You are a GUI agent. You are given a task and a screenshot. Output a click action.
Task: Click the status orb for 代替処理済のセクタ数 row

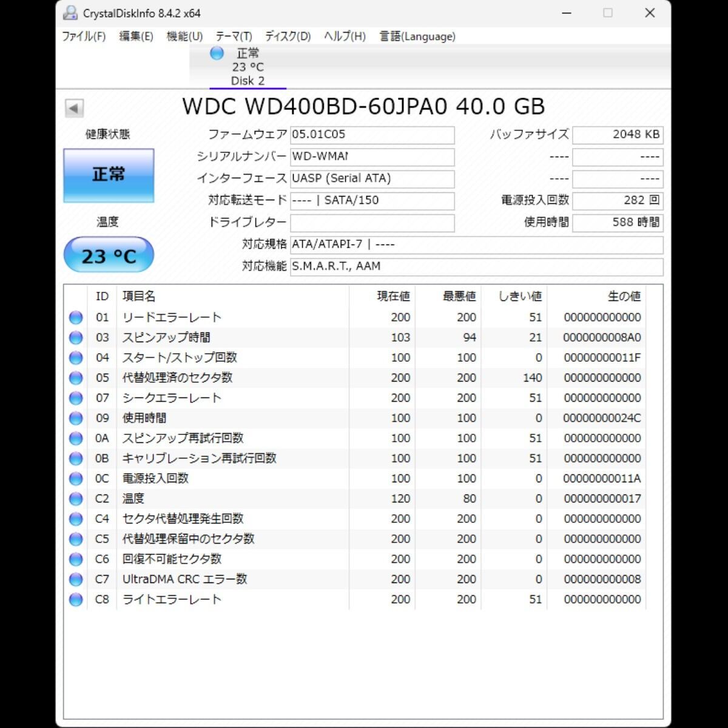pyautogui.click(x=76, y=378)
